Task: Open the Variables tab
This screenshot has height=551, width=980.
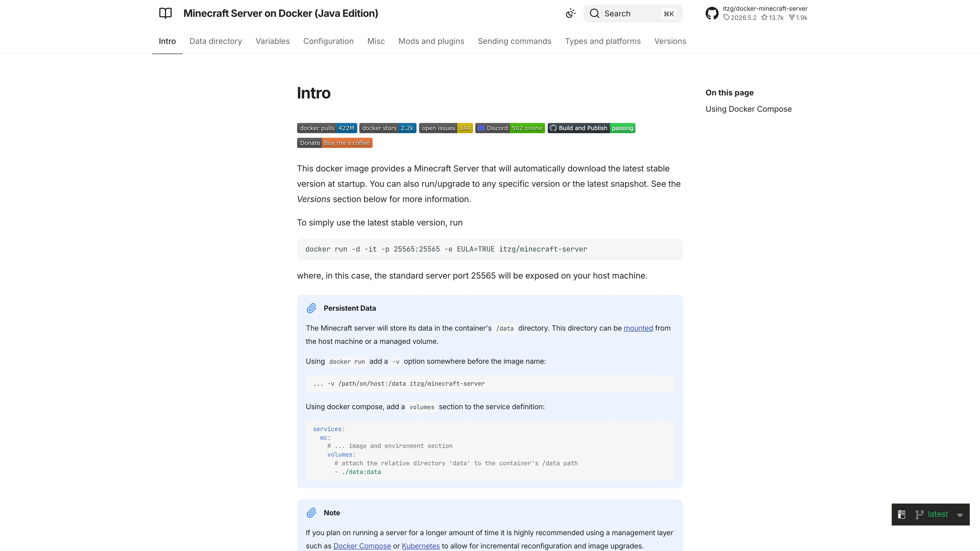Action: tap(272, 41)
